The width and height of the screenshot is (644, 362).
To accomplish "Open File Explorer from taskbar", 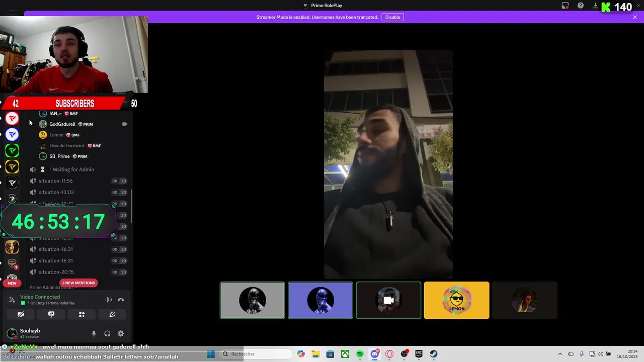I will click(315, 354).
